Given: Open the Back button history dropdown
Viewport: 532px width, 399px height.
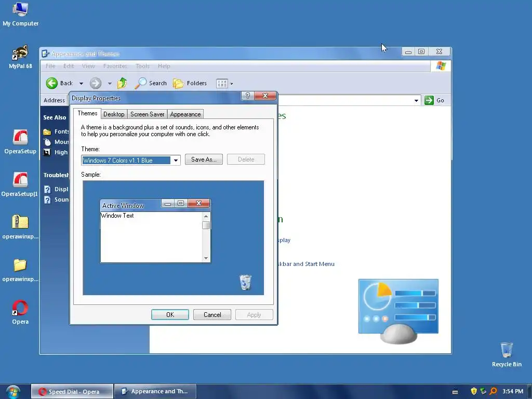Looking at the screenshot, I should pos(81,84).
